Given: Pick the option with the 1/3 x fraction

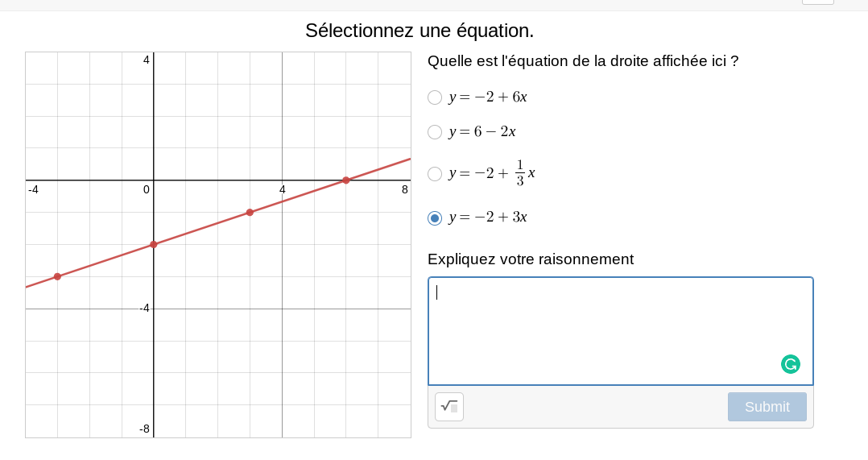Looking at the screenshot, I should pos(435,174).
